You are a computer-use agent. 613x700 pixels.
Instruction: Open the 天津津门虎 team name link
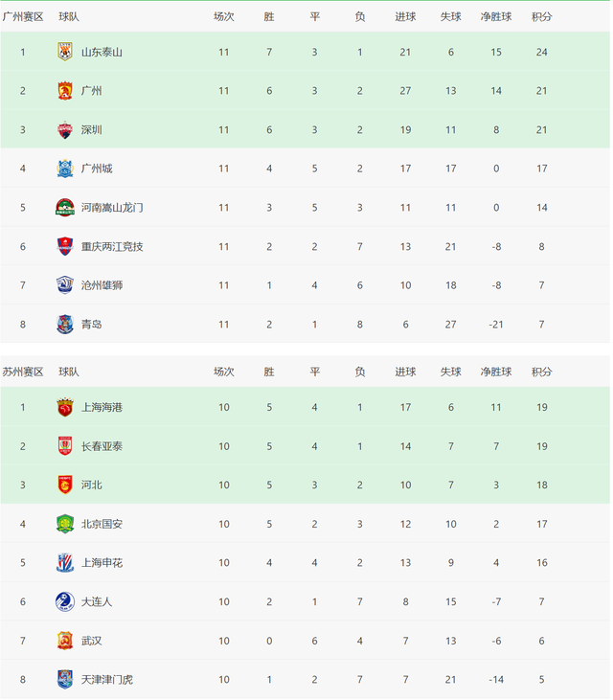[106, 680]
